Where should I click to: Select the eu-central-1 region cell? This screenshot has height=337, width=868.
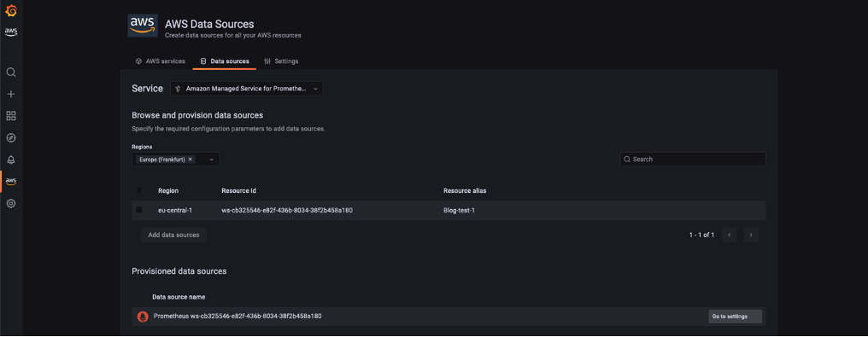[175, 210]
